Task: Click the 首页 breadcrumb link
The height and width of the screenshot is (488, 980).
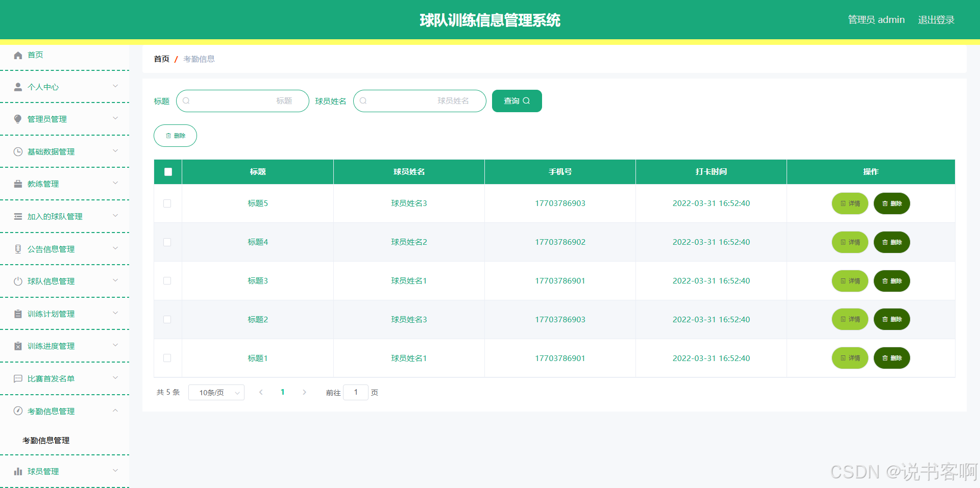Action: 161,59
